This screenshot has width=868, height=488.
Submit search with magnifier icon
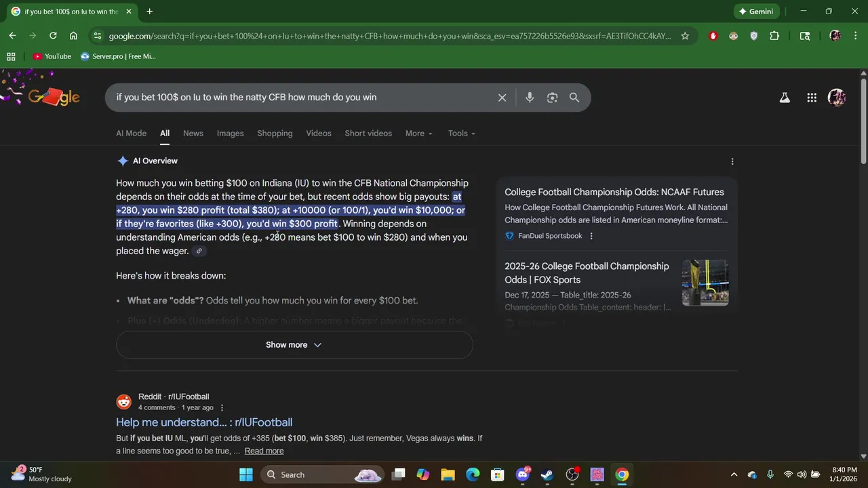click(574, 98)
